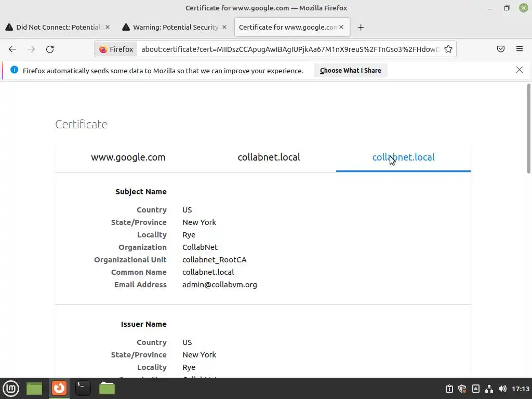Open the Save to Pocket button
The width and height of the screenshot is (532, 399).
coord(501,49)
